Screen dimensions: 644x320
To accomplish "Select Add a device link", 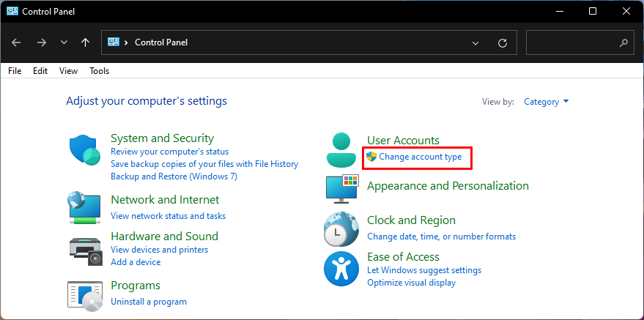I will tap(136, 261).
